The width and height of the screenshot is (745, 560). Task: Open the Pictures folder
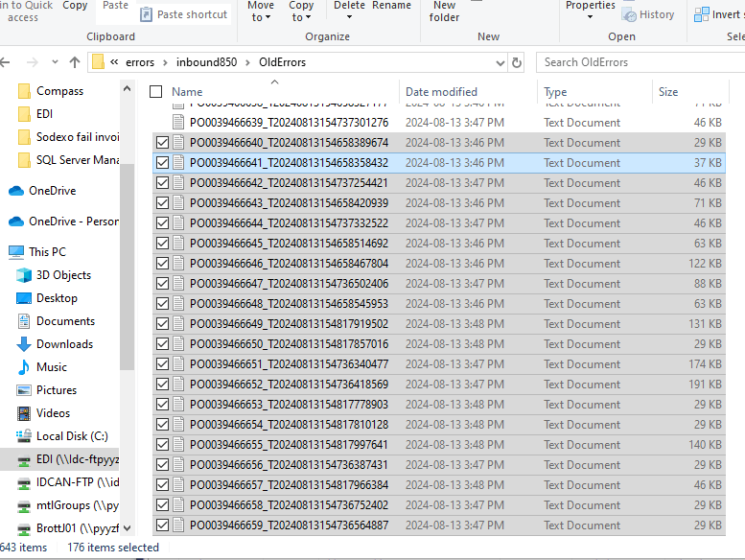(47, 390)
